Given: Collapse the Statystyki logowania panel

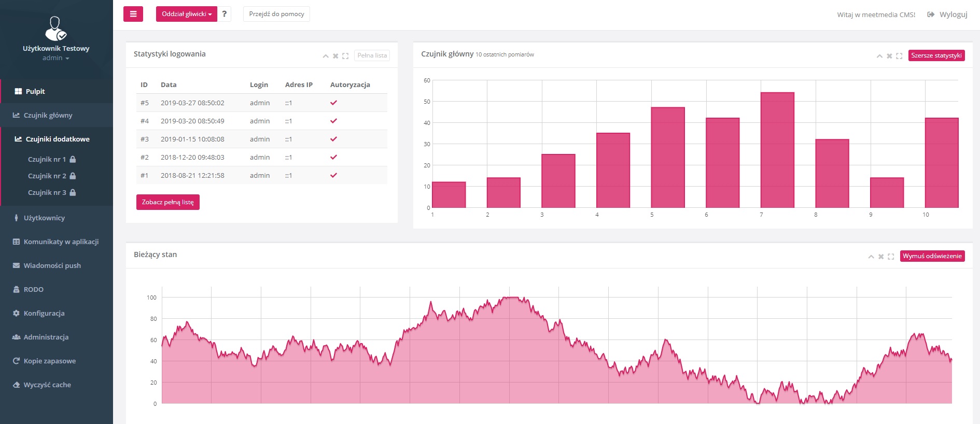Looking at the screenshot, I should [326, 56].
